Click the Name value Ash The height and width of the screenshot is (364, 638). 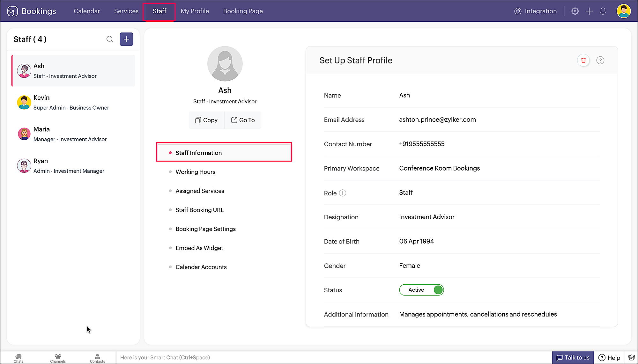pyautogui.click(x=404, y=95)
